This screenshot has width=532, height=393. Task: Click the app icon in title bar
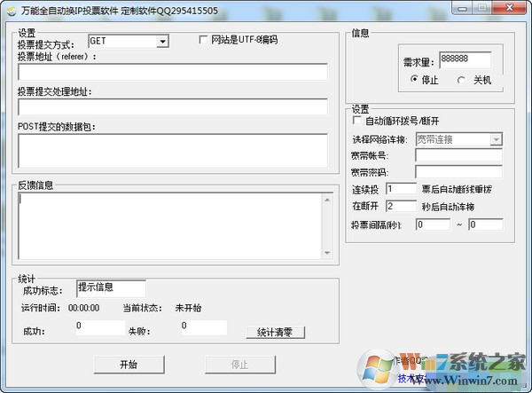(x=10, y=8)
